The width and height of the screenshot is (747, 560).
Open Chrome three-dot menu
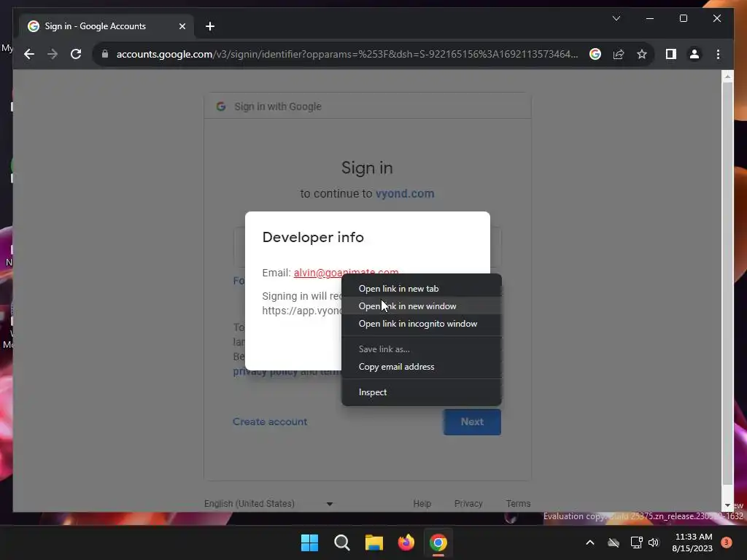pyautogui.click(x=718, y=54)
